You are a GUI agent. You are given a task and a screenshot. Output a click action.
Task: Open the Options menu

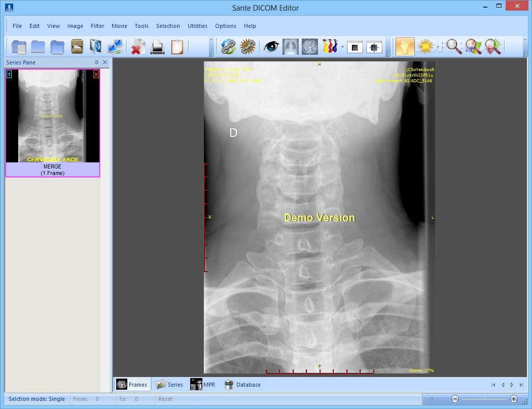click(x=226, y=26)
